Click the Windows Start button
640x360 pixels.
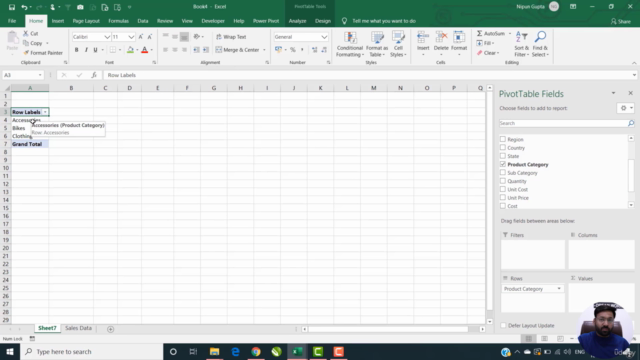pyautogui.click(x=10, y=351)
